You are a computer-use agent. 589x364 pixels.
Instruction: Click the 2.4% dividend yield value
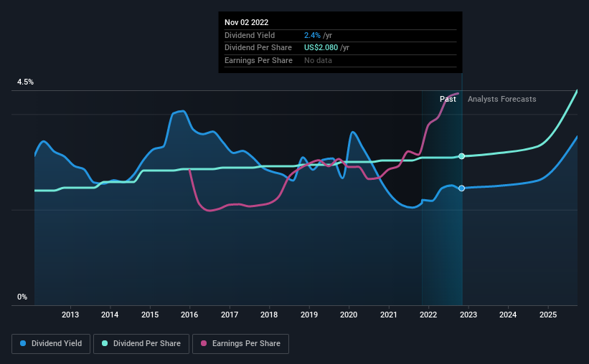coord(312,35)
